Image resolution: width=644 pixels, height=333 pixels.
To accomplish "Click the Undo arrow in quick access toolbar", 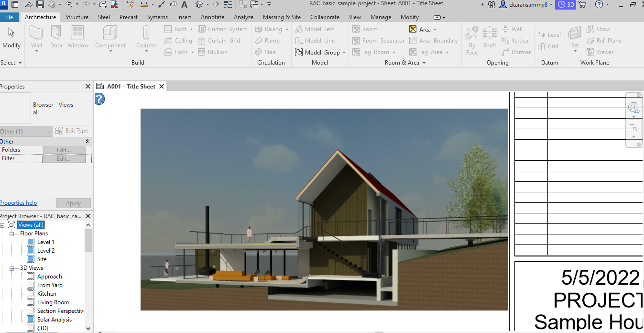I will click(68, 5).
